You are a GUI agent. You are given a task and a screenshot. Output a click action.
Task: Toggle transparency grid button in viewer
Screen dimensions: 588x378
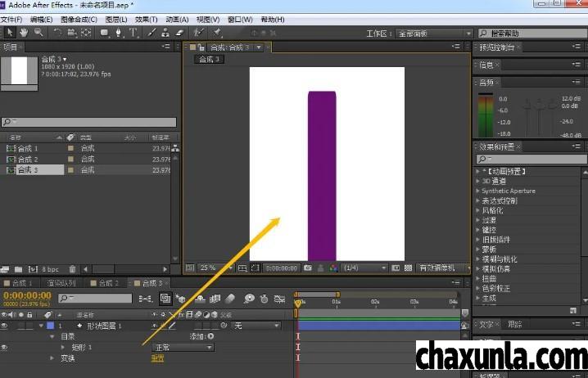409,268
